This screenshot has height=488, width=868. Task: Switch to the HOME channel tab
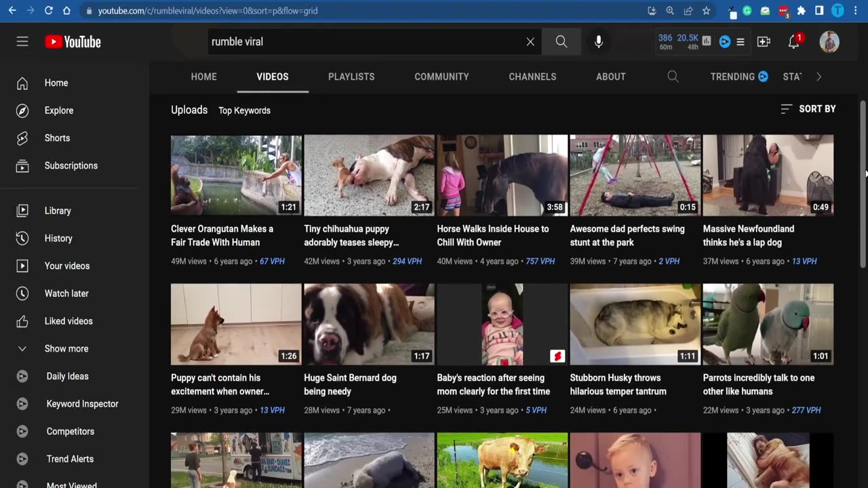203,77
